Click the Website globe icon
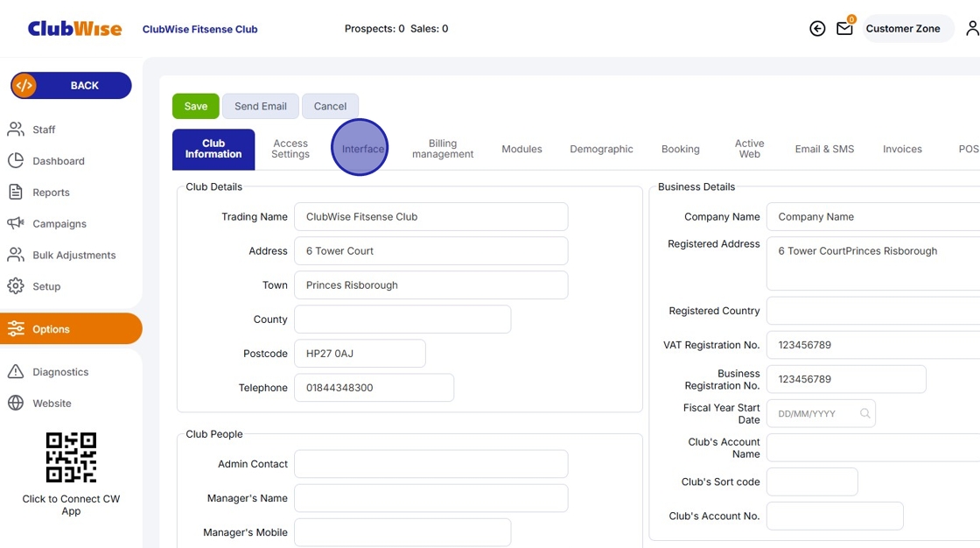 click(16, 403)
